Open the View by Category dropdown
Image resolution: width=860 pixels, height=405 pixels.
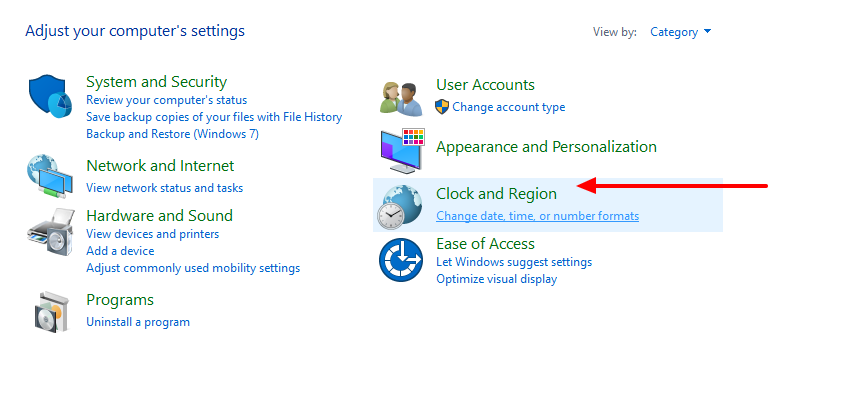click(681, 32)
